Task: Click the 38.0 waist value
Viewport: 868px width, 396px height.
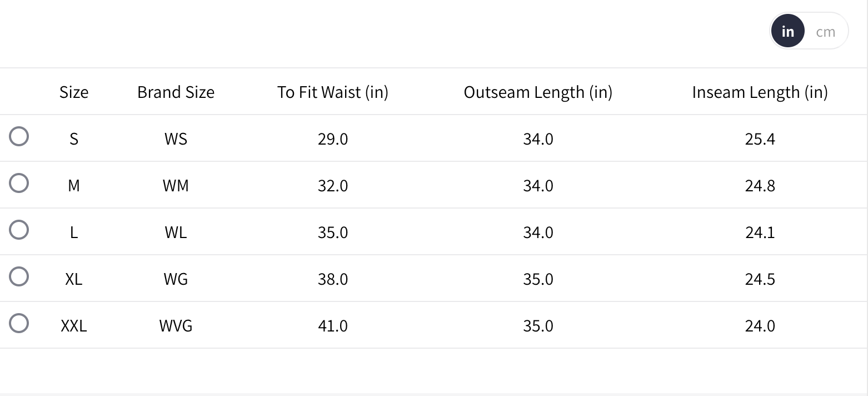Action: coord(333,279)
